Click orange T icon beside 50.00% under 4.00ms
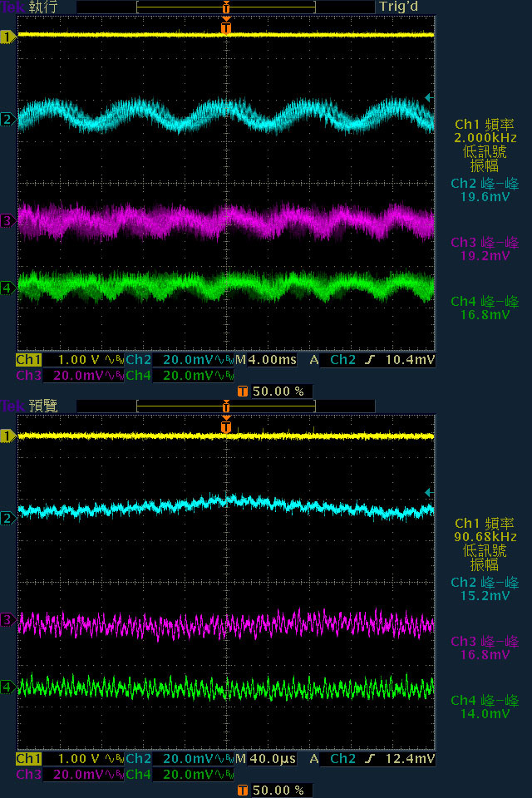The height and width of the screenshot is (798, 532). click(x=243, y=392)
